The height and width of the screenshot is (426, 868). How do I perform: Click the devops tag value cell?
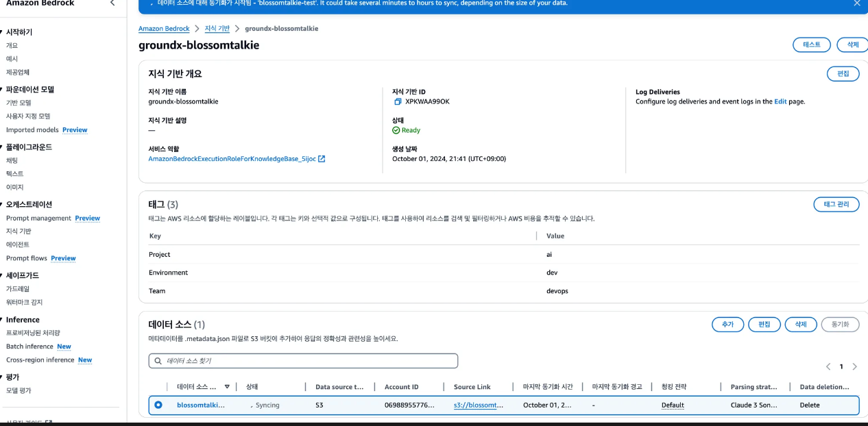[557, 291]
